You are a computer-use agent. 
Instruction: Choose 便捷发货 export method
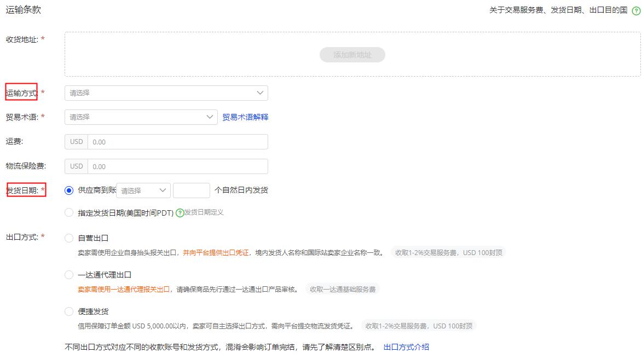pos(69,311)
